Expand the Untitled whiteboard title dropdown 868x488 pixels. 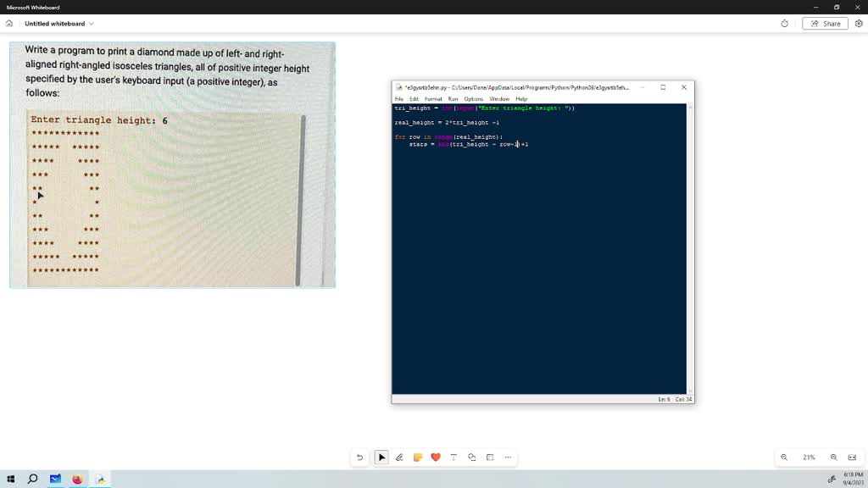pos(92,24)
